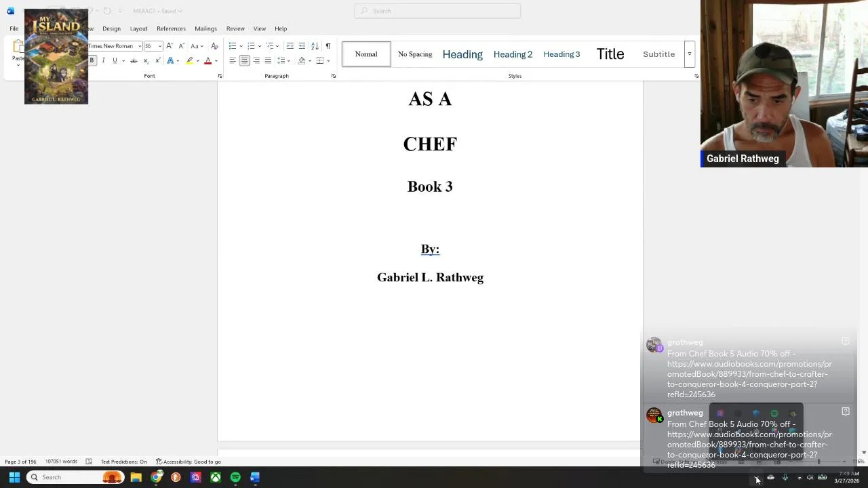
Task: Click Windows Start button
Action: [x=14, y=477]
